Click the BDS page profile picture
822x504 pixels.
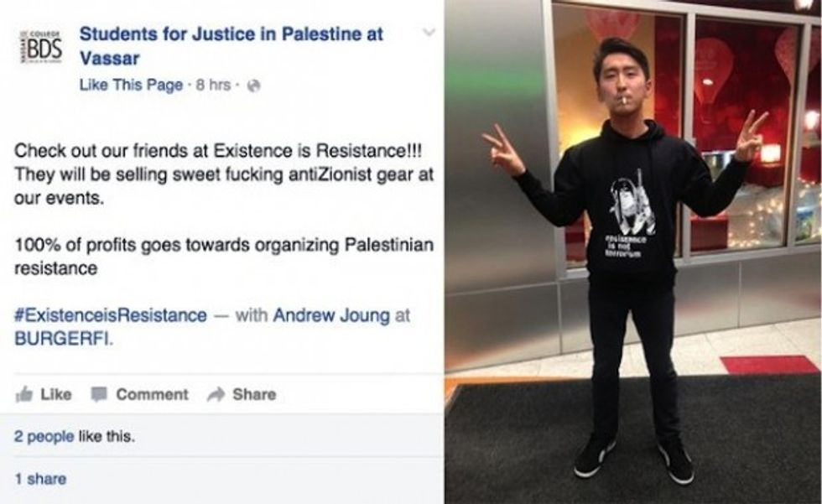click(x=40, y=48)
